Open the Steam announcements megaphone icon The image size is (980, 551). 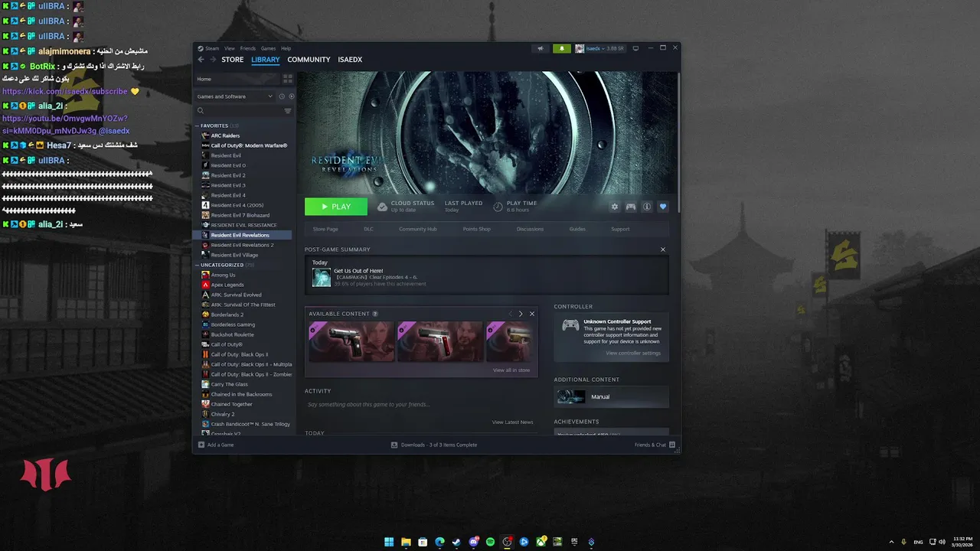click(x=541, y=48)
